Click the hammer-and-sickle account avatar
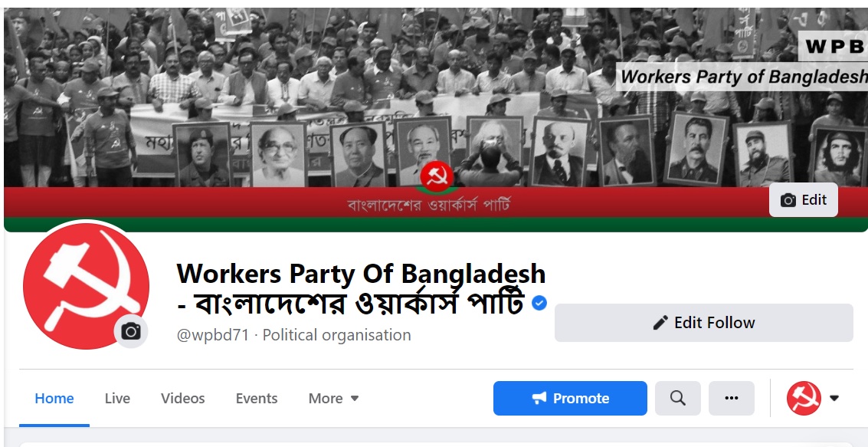The height and width of the screenshot is (447, 868). tap(804, 398)
